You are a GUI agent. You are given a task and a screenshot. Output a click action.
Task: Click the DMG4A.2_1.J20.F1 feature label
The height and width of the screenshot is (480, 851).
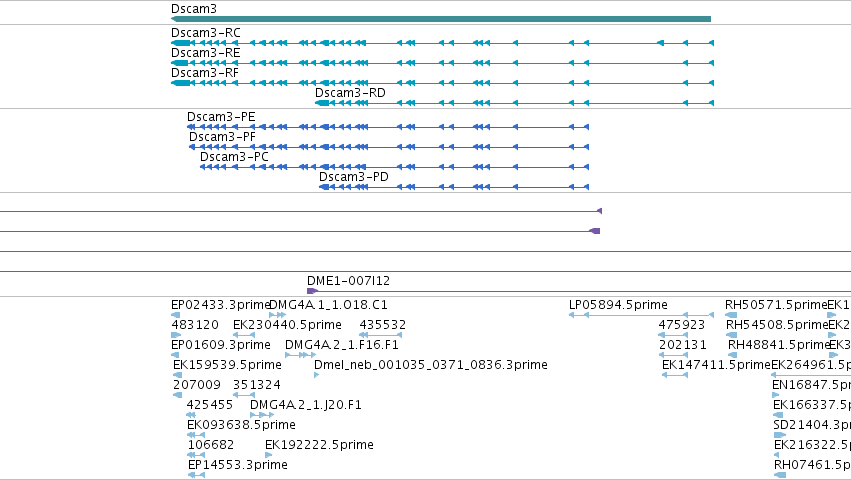[306, 405]
